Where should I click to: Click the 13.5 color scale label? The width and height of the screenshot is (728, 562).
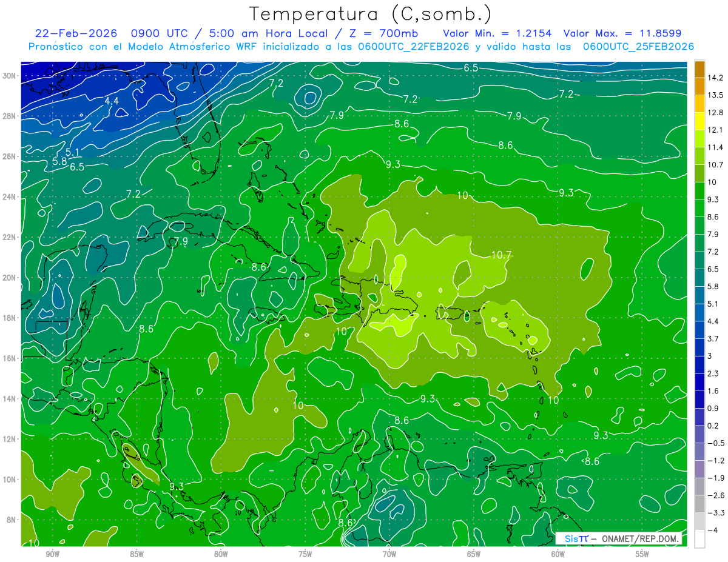715,95
